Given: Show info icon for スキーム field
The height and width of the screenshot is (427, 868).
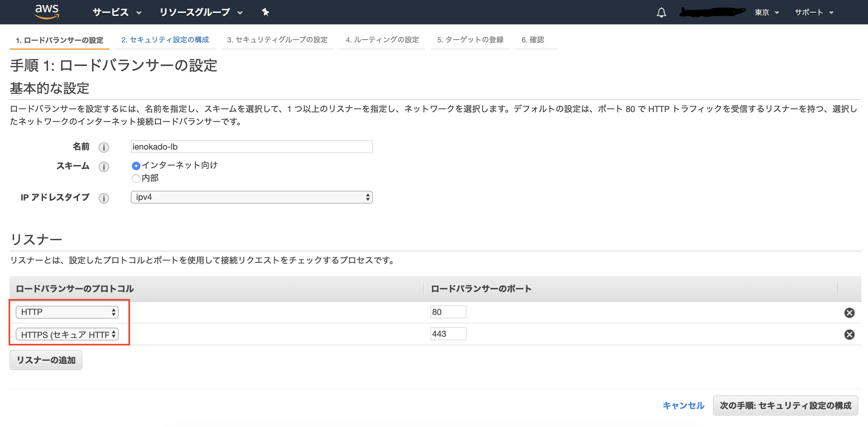Looking at the screenshot, I should [104, 167].
